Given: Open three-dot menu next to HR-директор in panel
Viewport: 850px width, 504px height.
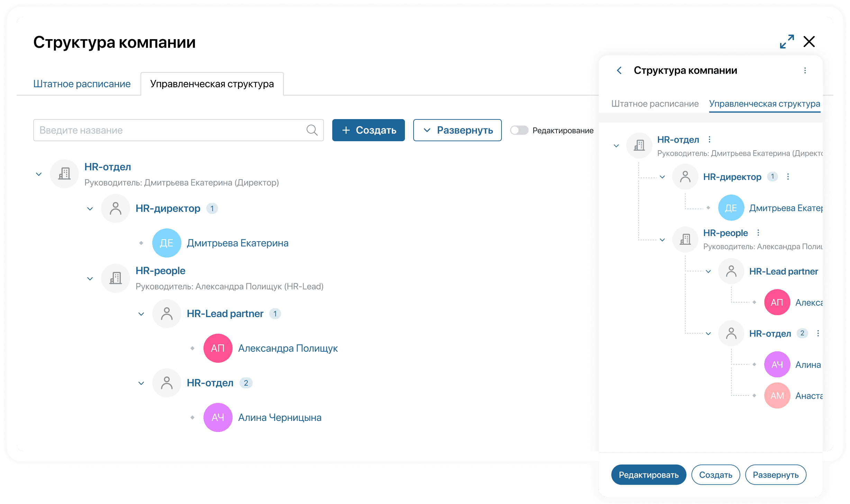Looking at the screenshot, I should tap(788, 177).
